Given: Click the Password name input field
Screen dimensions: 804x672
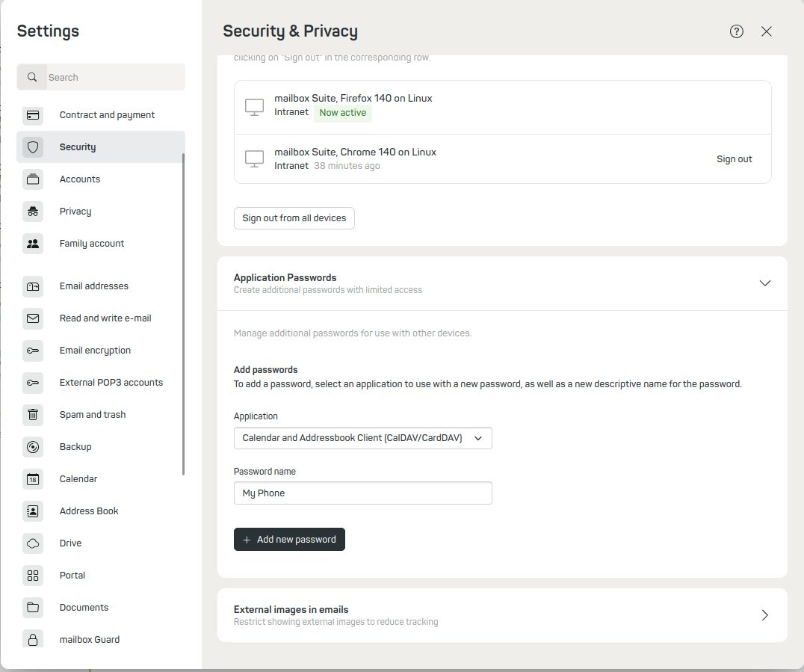Looking at the screenshot, I should (x=362, y=493).
